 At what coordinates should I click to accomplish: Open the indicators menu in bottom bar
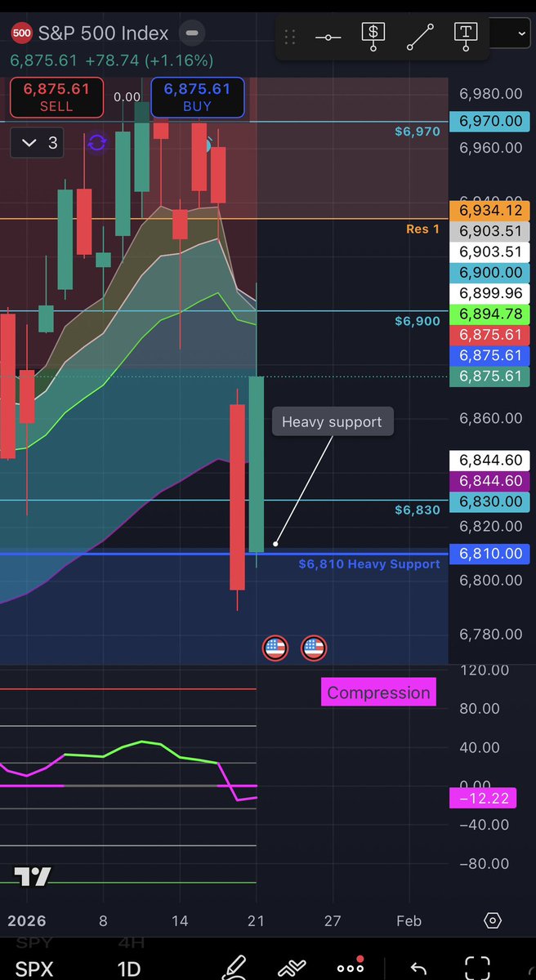292,968
